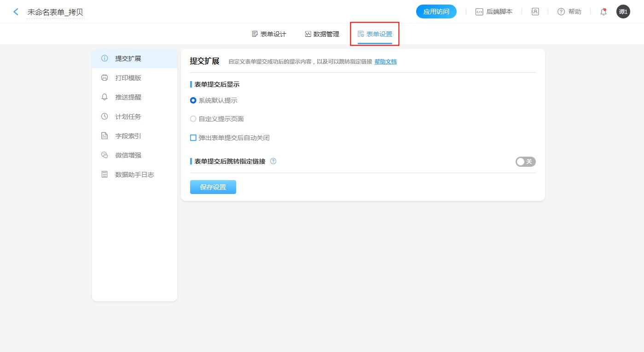Toggle the 表单提交后跳转指定链接 switch

(x=525, y=162)
